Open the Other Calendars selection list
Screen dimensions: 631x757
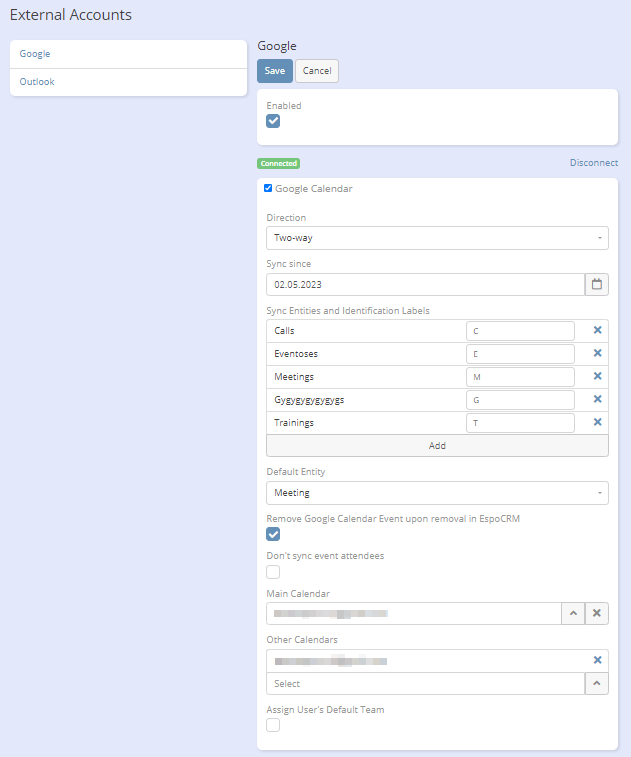click(597, 684)
